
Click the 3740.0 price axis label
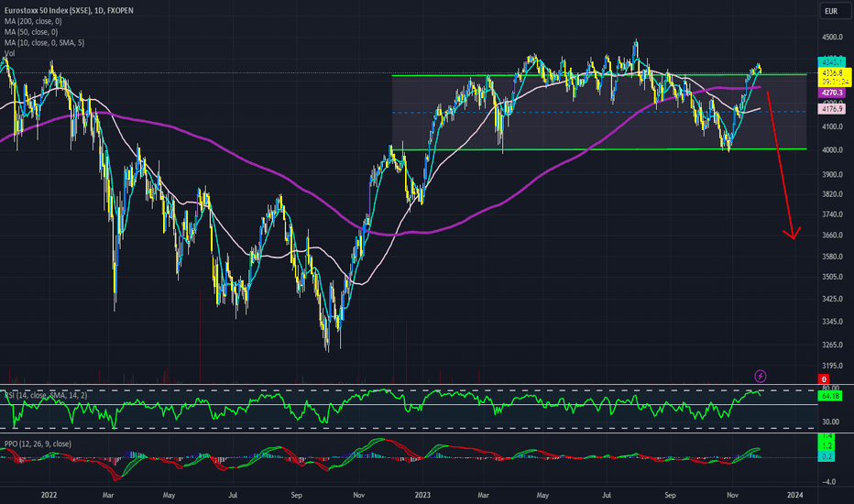833,214
